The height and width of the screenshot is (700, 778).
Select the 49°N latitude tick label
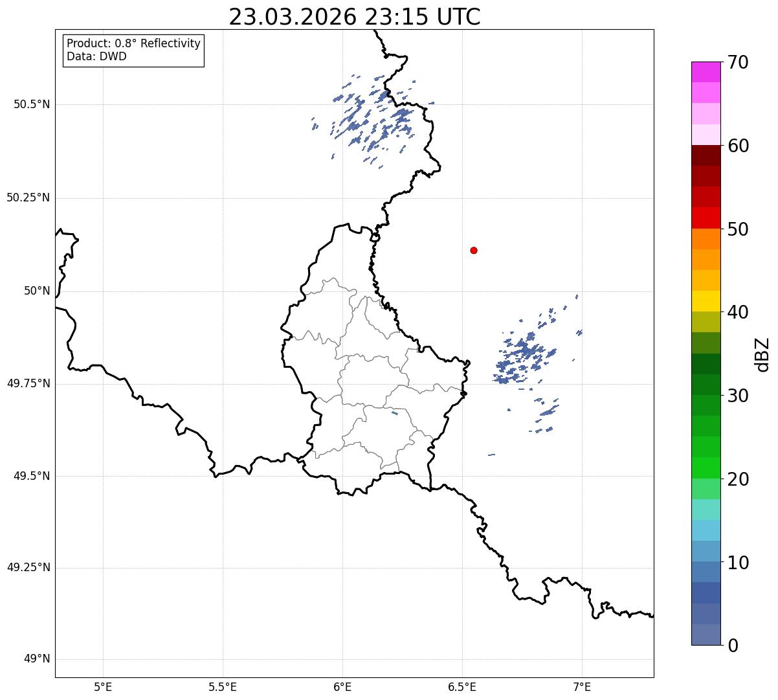(x=37, y=659)
